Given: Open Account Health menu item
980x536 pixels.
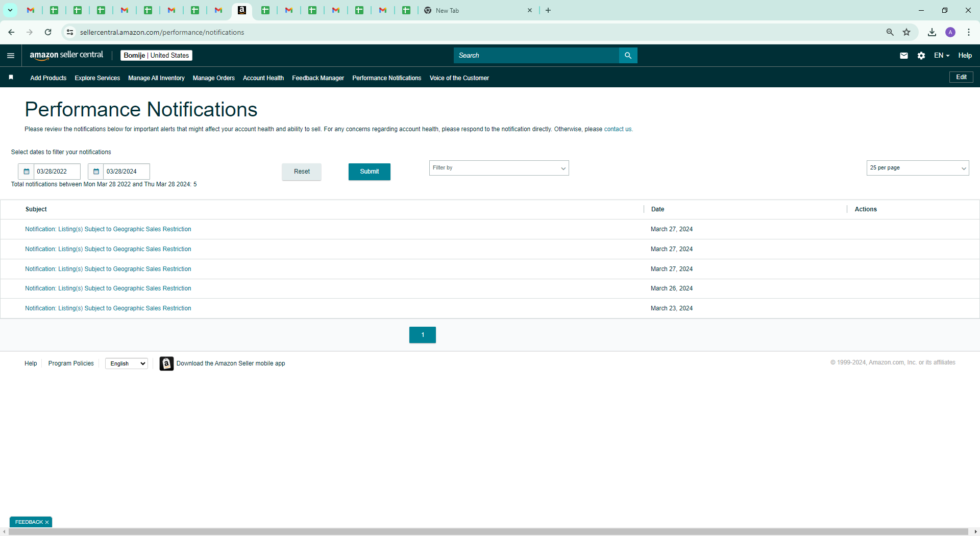Looking at the screenshot, I should pos(263,78).
